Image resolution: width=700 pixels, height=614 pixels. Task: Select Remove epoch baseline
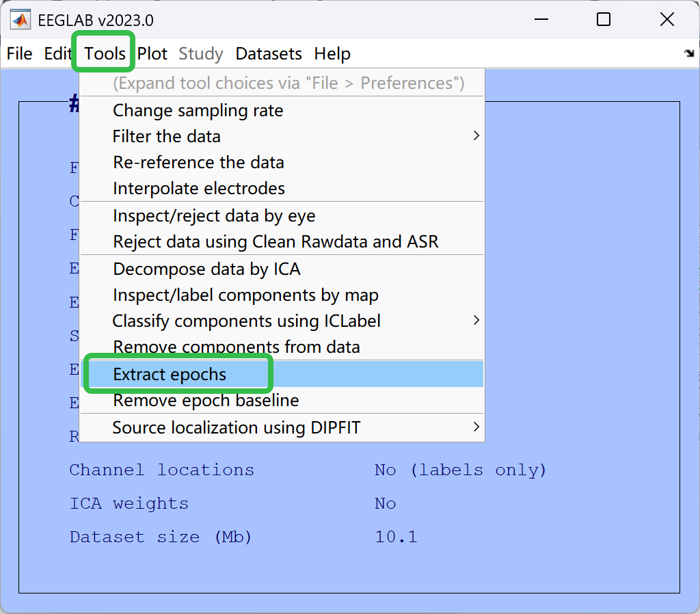(x=282, y=400)
